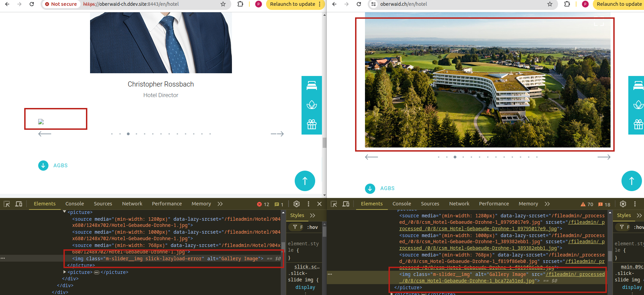Click the scroll-to-top button on the right page
Image resolution: width=644 pixels, height=295 pixels.
pyautogui.click(x=632, y=181)
